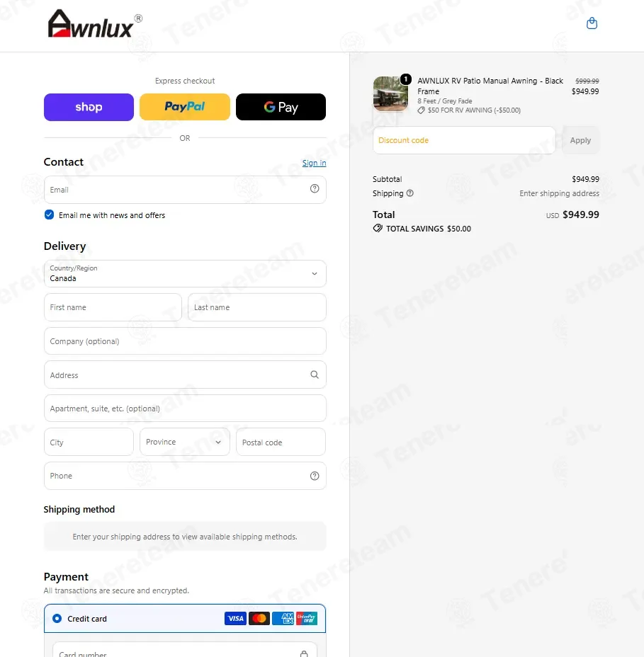This screenshot has width=644, height=657.
Task: Click the struck-through $999.99 price
Action: pos(587,81)
